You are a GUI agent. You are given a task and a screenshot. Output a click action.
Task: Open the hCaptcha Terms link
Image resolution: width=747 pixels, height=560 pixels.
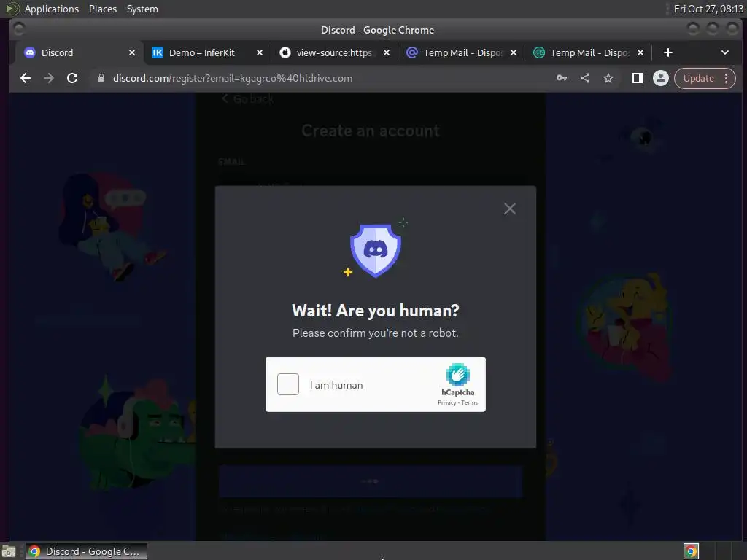point(469,402)
